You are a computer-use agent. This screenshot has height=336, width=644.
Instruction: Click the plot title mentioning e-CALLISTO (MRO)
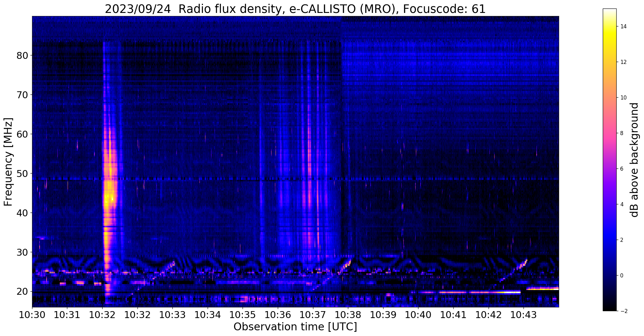tap(295, 9)
